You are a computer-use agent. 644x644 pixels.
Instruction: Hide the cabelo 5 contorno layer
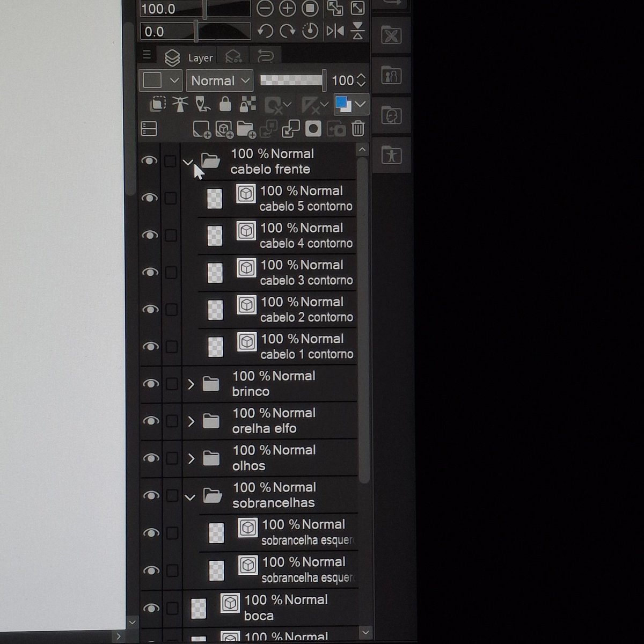tap(150, 198)
